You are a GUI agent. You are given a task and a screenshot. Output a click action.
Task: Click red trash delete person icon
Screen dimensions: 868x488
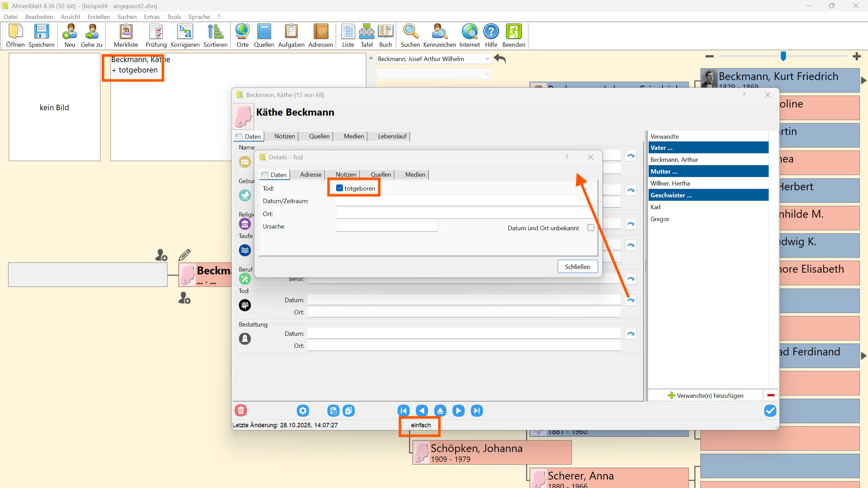pyautogui.click(x=241, y=411)
